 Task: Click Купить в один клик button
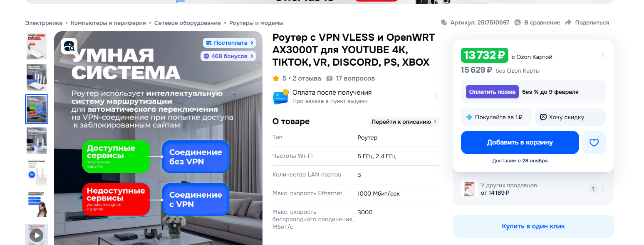pos(533,226)
